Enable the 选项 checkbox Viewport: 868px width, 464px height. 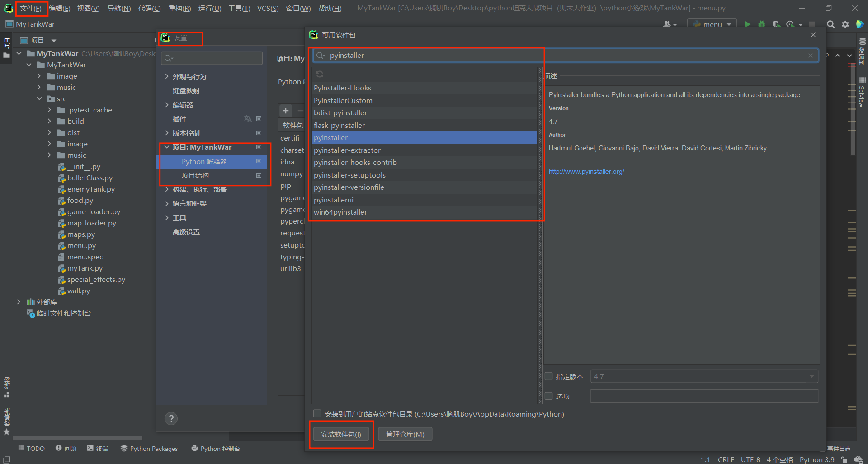[x=549, y=396]
